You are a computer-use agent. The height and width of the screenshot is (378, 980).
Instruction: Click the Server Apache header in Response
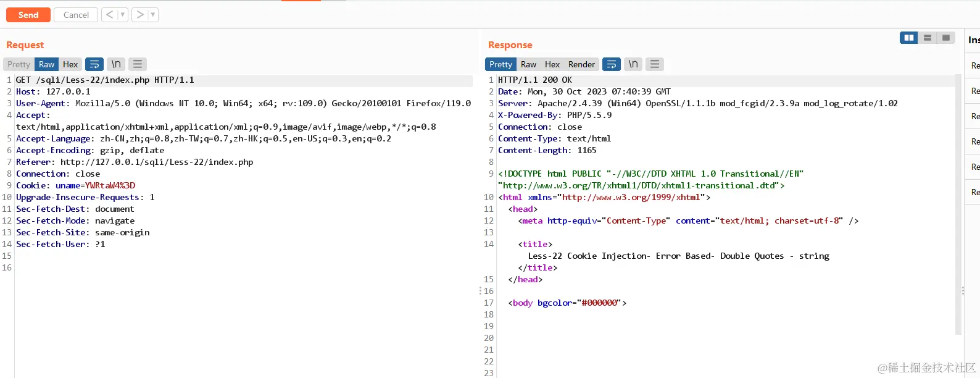pos(698,103)
